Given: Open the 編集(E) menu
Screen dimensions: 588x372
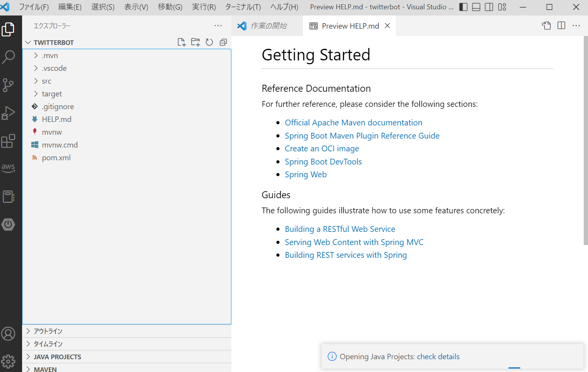Looking at the screenshot, I should [x=70, y=7].
